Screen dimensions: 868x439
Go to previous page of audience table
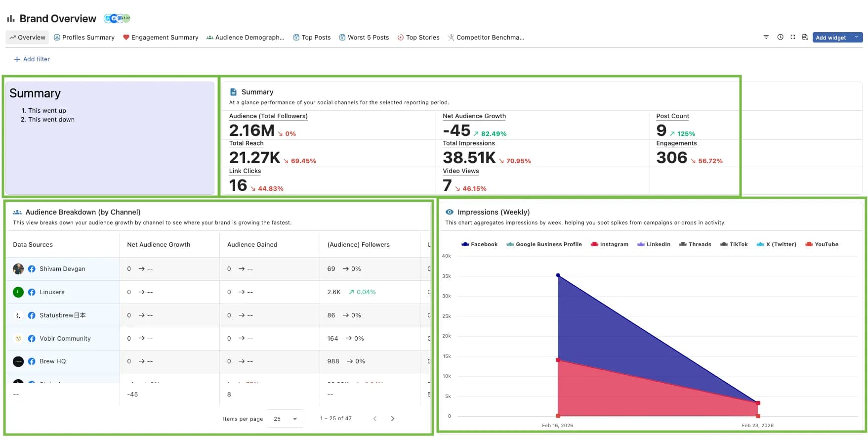375,419
